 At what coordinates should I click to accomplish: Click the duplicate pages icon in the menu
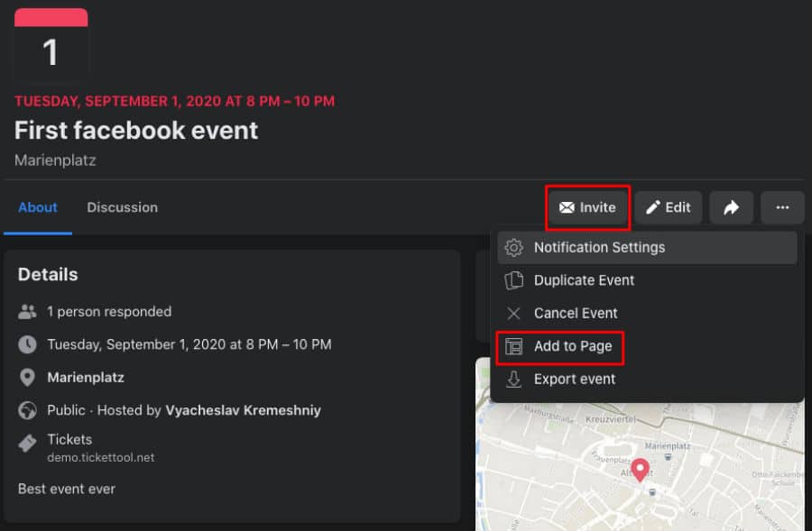click(514, 280)
